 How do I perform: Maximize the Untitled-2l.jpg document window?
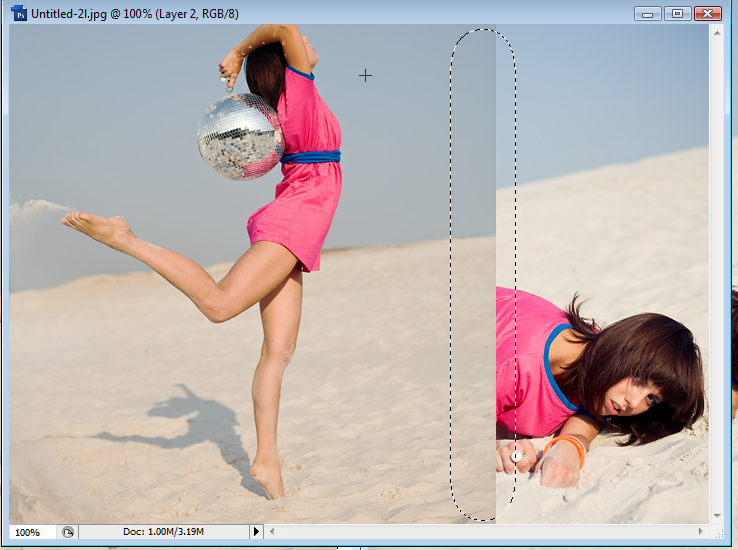click(677, 14)
